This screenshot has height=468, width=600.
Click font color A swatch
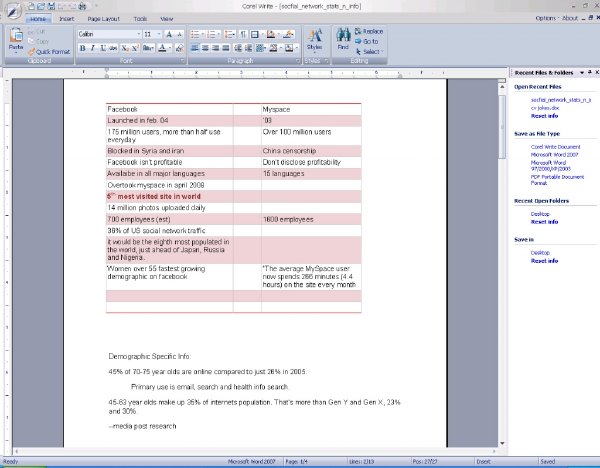coord(162,48)
